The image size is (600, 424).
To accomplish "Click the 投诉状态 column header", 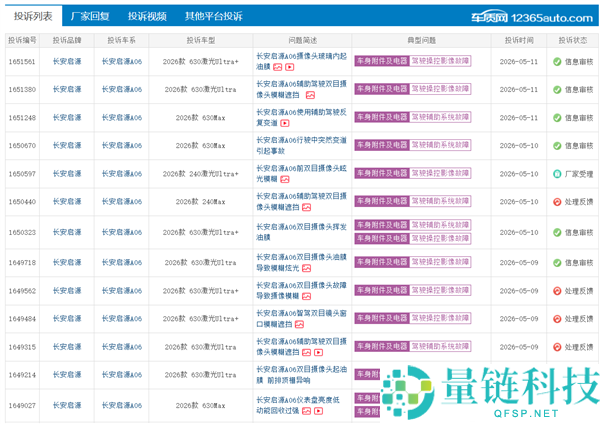I will 572,40.
